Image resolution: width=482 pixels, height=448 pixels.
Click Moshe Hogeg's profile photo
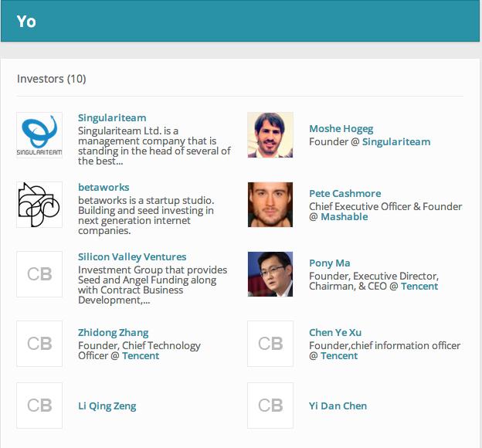pyautogui.click(x=270, y=135)
